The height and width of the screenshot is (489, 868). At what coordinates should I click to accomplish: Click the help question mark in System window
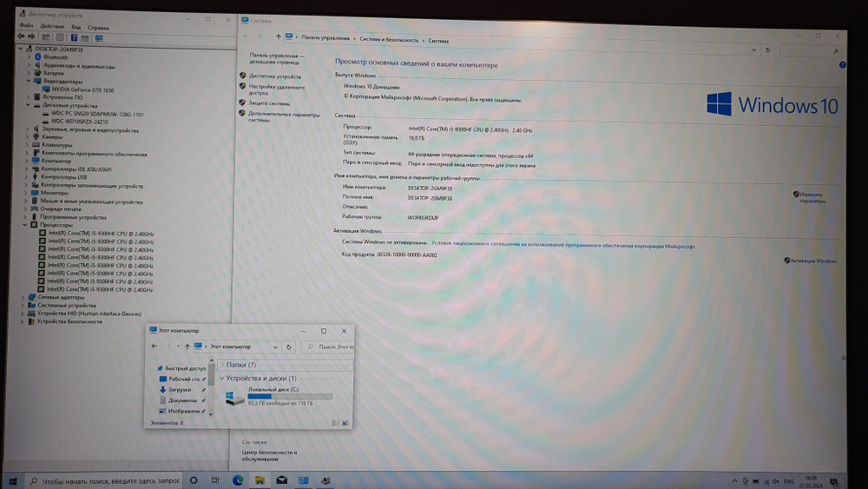[x=842, y=65]
